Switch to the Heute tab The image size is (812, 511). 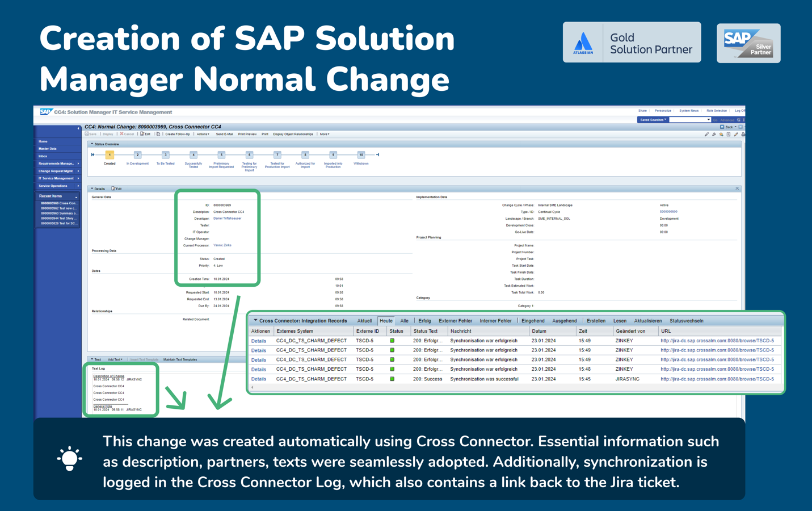(x=386, y=321)
